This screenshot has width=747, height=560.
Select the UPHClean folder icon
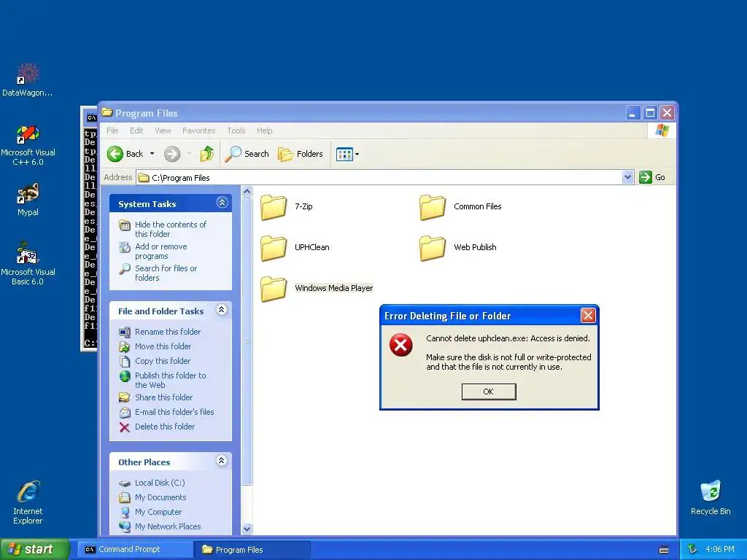(x=274, y=248)
